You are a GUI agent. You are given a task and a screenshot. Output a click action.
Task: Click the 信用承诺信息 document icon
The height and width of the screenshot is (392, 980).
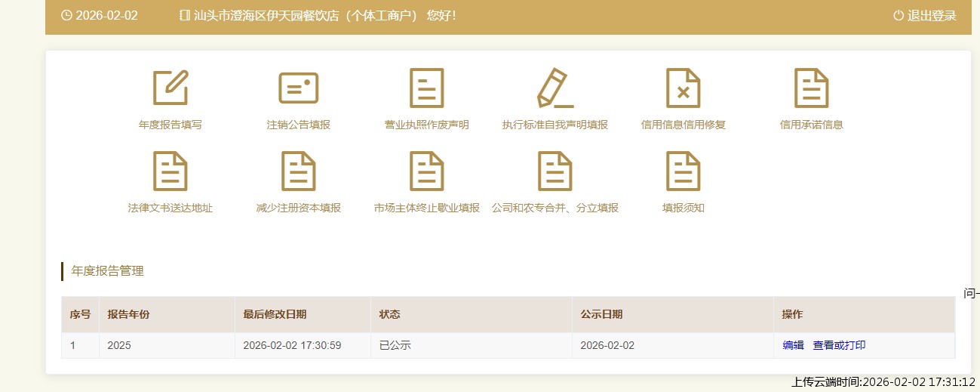[x=811, y=88]
